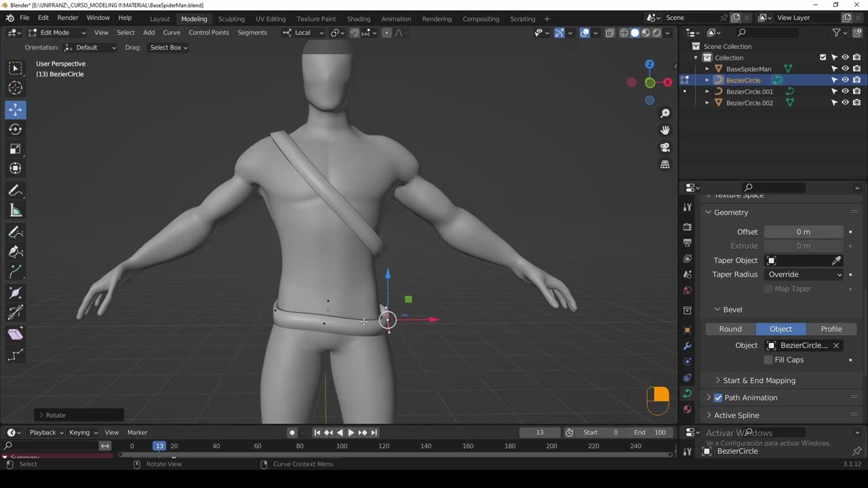Viewport: 868px width, 488px height.
Task: Select the Measure tool
Action: click(15, 210)
